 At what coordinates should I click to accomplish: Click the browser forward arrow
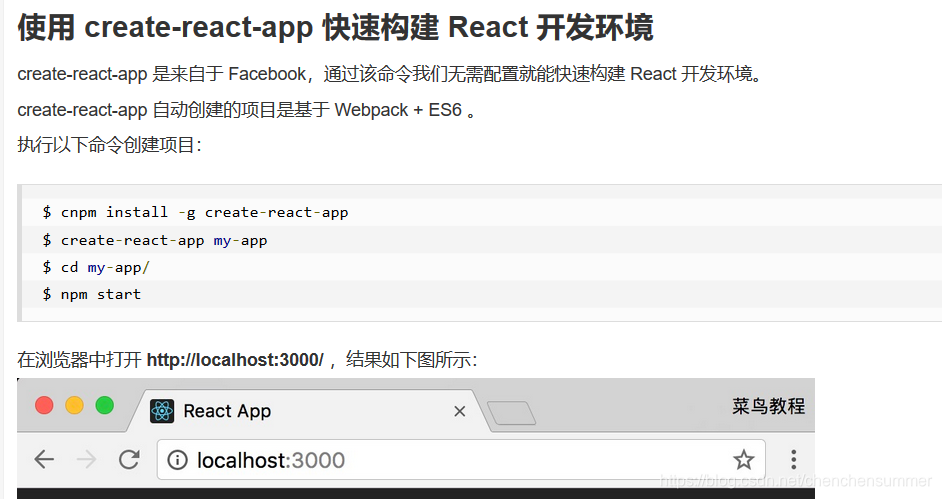point(87,460)
